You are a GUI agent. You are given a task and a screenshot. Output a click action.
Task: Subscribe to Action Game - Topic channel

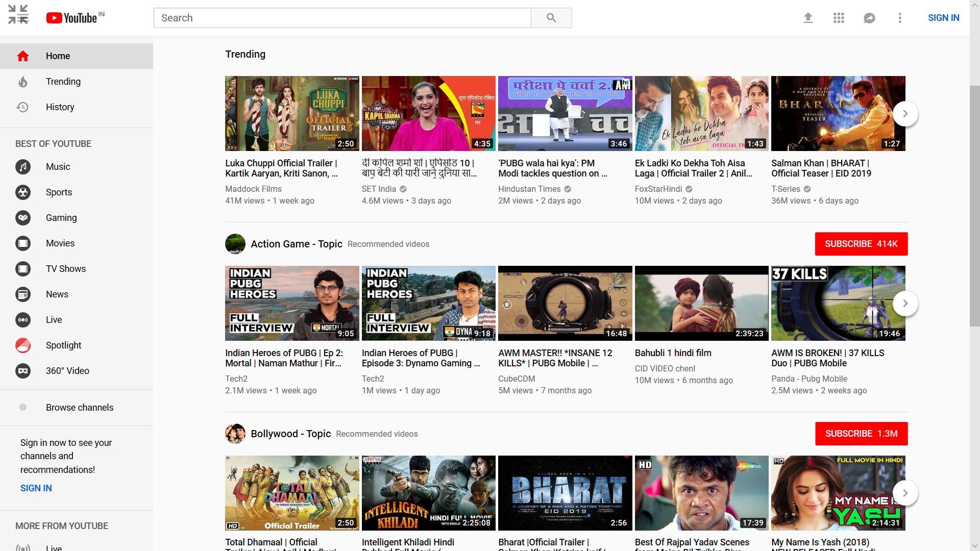[861, 244]
